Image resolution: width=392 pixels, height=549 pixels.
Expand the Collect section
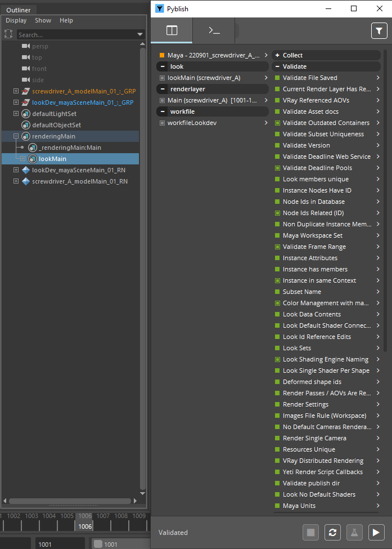coord(277,55)
